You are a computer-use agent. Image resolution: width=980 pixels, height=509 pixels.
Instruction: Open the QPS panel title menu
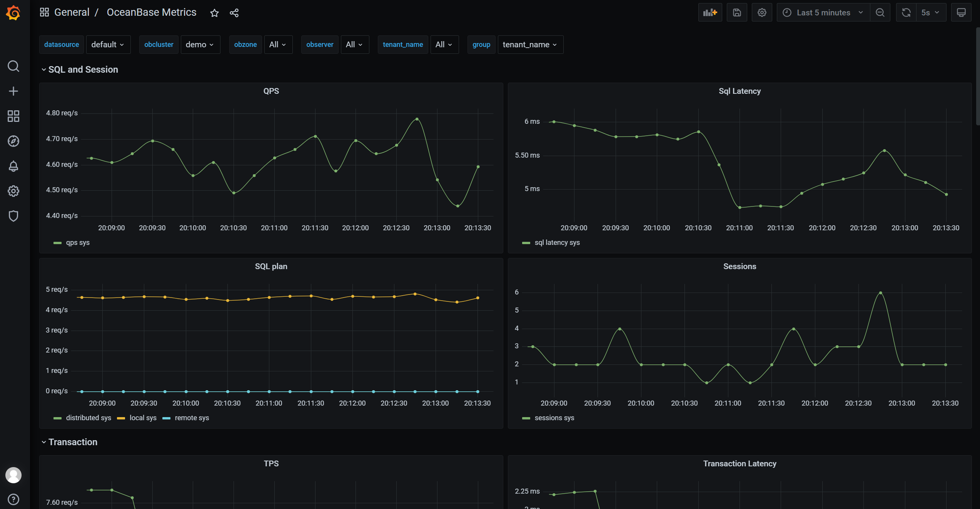(271, 91)
